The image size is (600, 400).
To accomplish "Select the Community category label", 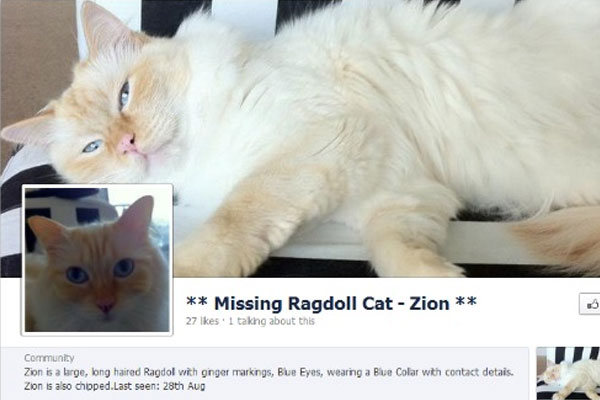I will click(49, 358).
